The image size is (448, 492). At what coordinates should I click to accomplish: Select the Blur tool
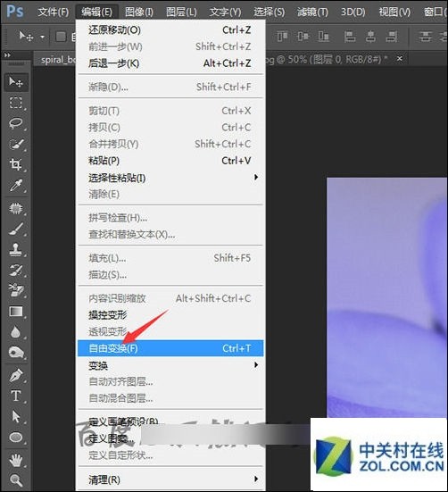point(16,332)
